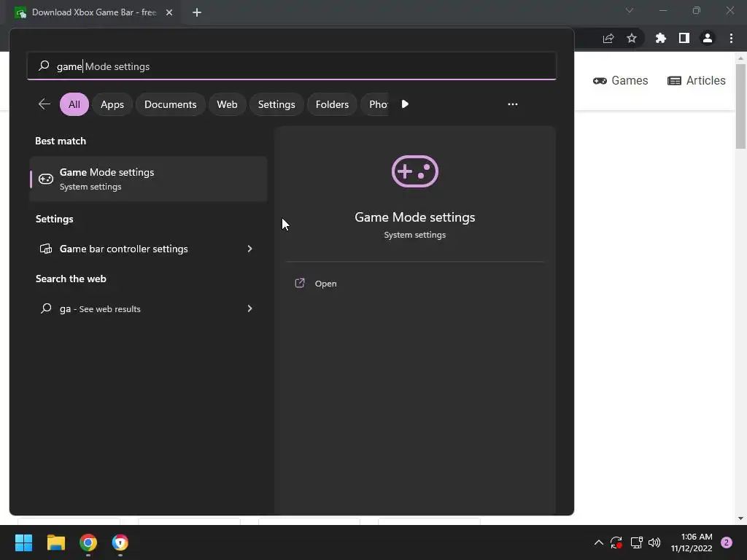Select Game bar controller settings result
This screenshot has width=747, height=560.
pos(148,249)
